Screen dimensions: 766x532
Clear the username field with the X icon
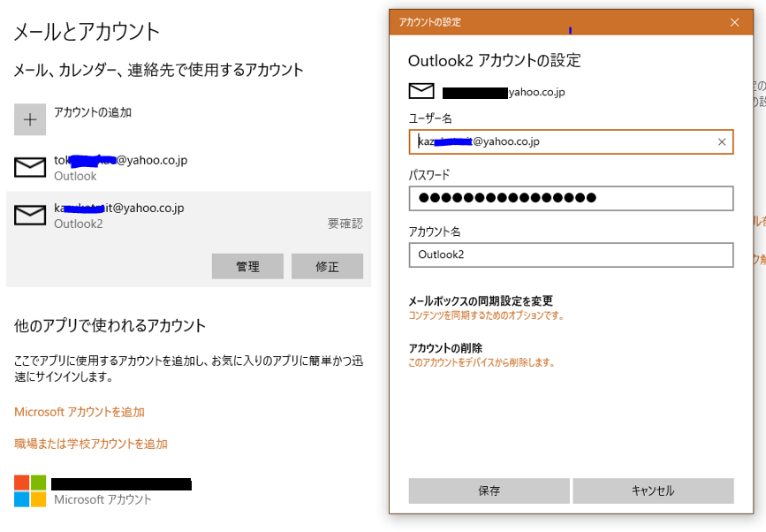722,142
